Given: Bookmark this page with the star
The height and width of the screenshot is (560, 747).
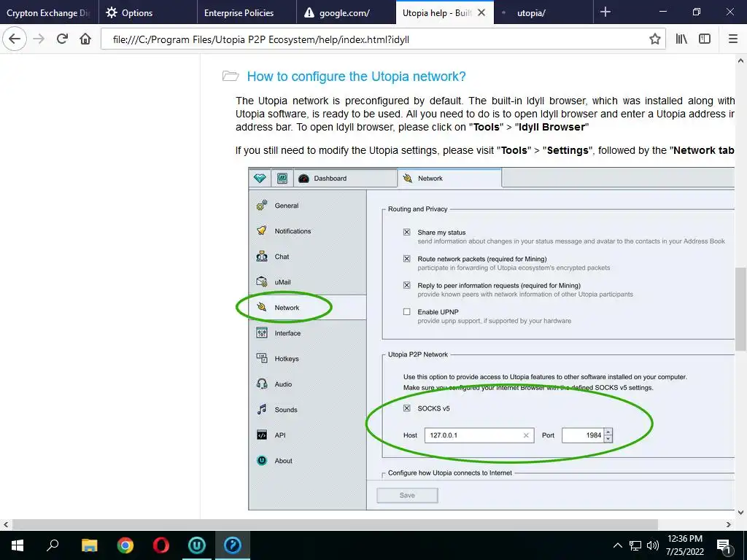Looking at the screenshot, I should pyautogui.click(x=655, y=39).
